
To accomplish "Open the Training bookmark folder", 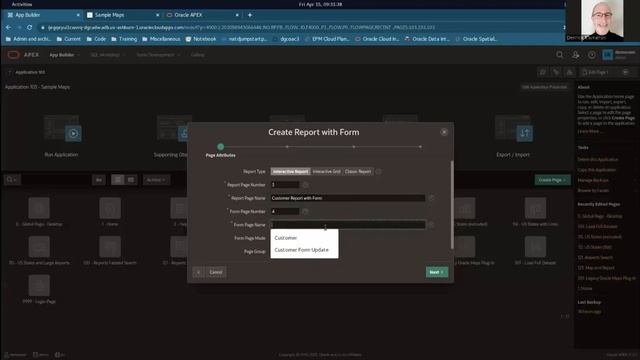I will tap(124, 39).
